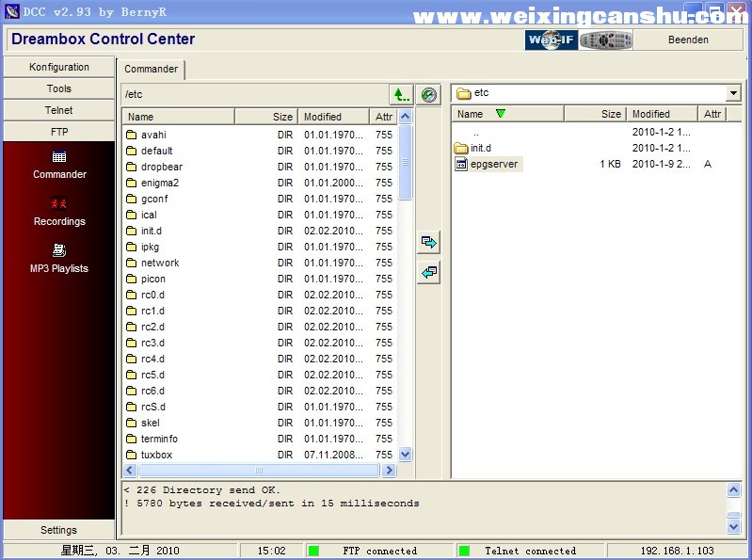Screen dimensions: 752x560
Task: Click the 15:02 time in status bar
Action: (x=271, y=551)
